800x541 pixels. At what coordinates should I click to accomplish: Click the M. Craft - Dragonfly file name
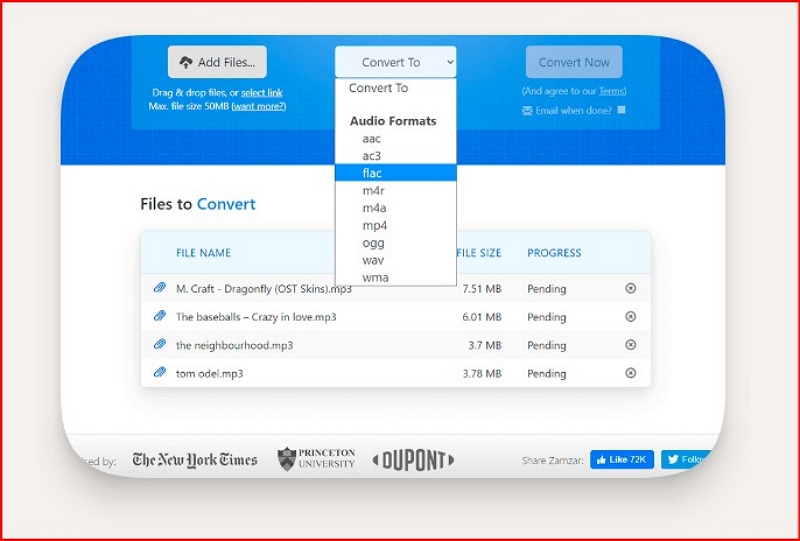(x=264, y=289)
